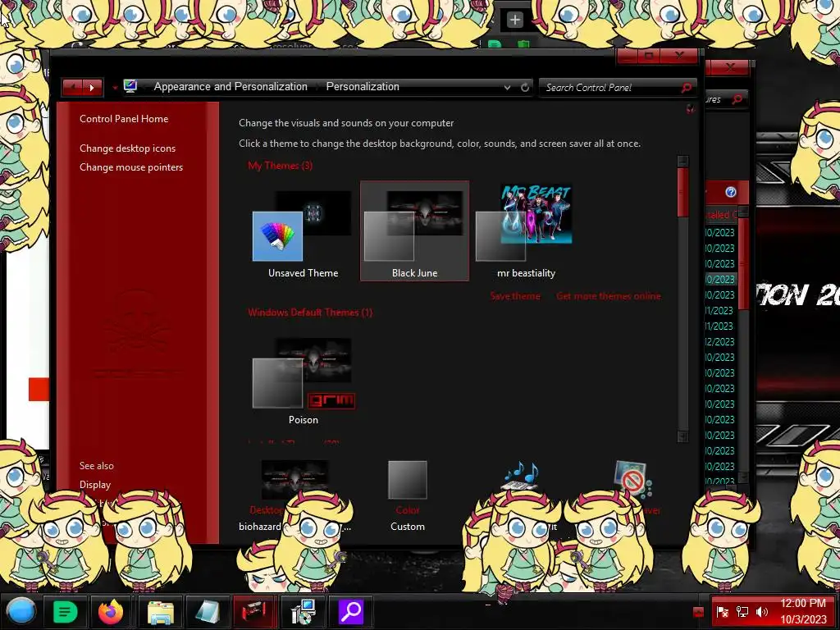Switch to the active Personalization taskbar button
The width and height of the screenshot is (840, 630).
click(x=254, y=611)
